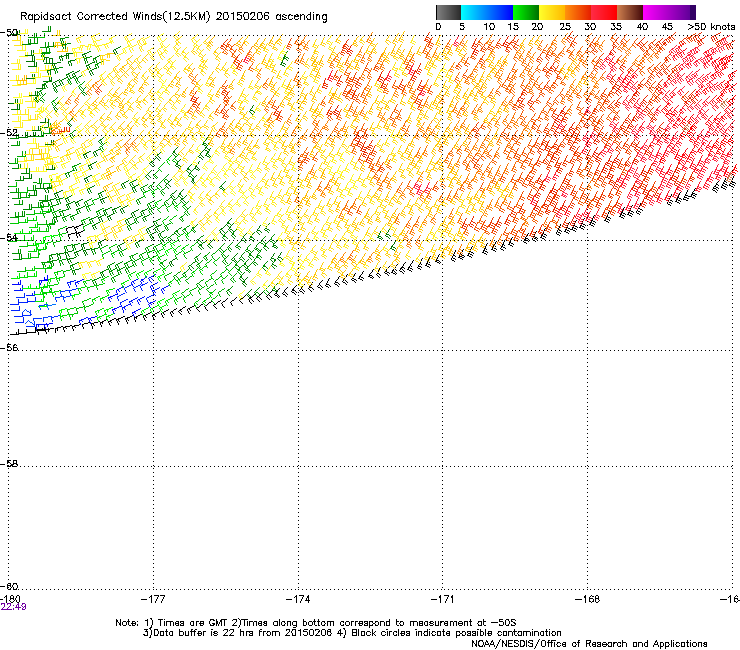Click the brown 35-40 knots legend swatch
Image resolution: width=740 pixels, height=650 pixels.
630,12
